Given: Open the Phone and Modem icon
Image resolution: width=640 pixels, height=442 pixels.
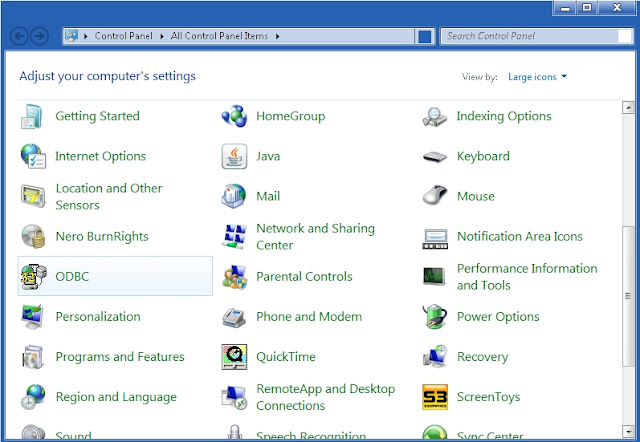Looking at the screenshot, I should [234, 318].
